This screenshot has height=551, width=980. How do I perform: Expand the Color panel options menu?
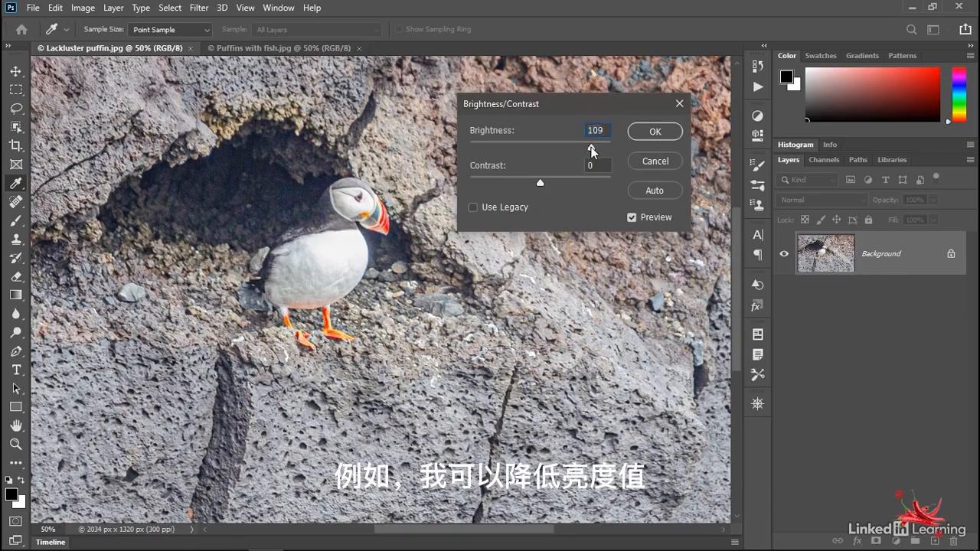tap(971, 56)
